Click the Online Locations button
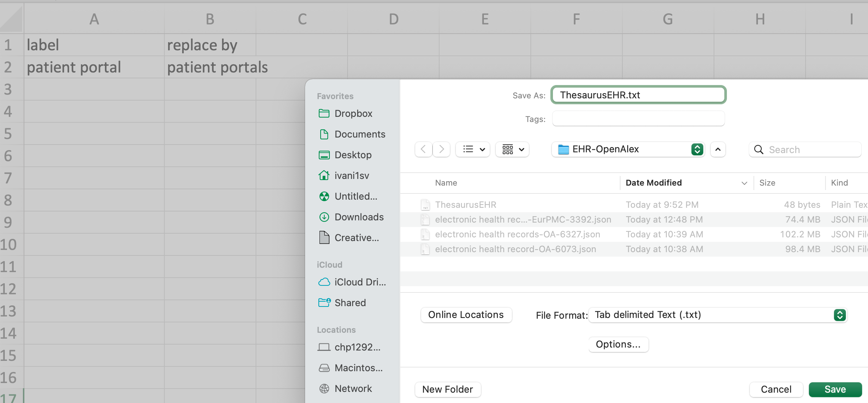The height and width of the screenshot is (403, 868). pos(466,315)
